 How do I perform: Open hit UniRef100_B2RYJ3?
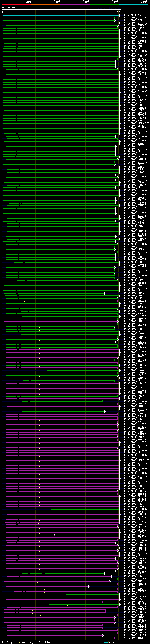tap(135, 200)
